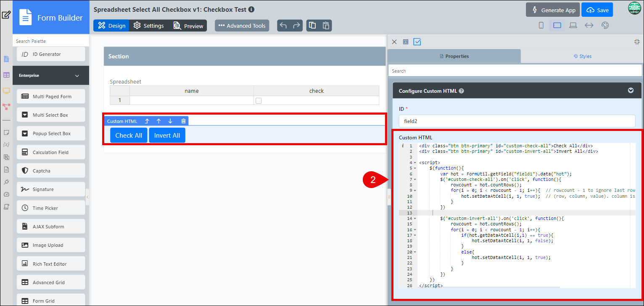Open the process builder red flow icon

(x=6, y=107)
